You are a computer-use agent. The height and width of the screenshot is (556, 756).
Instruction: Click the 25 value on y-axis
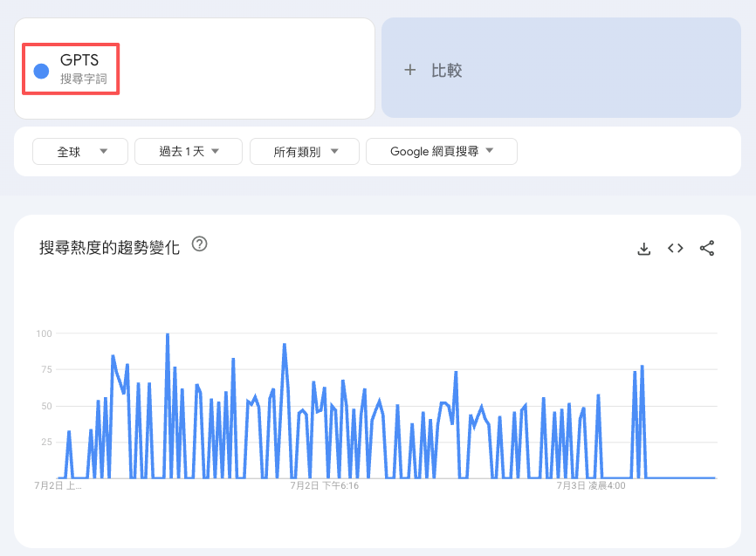[x=46, y=442]
